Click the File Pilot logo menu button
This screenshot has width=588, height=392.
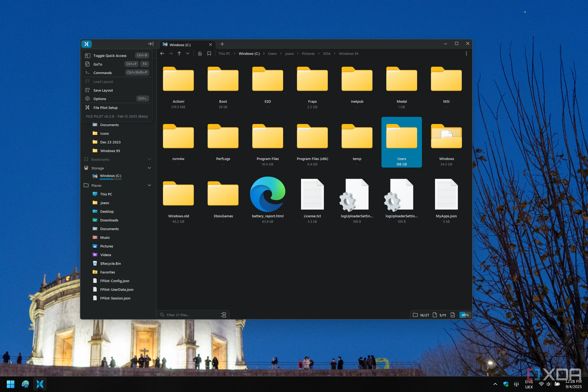(87, 44)
